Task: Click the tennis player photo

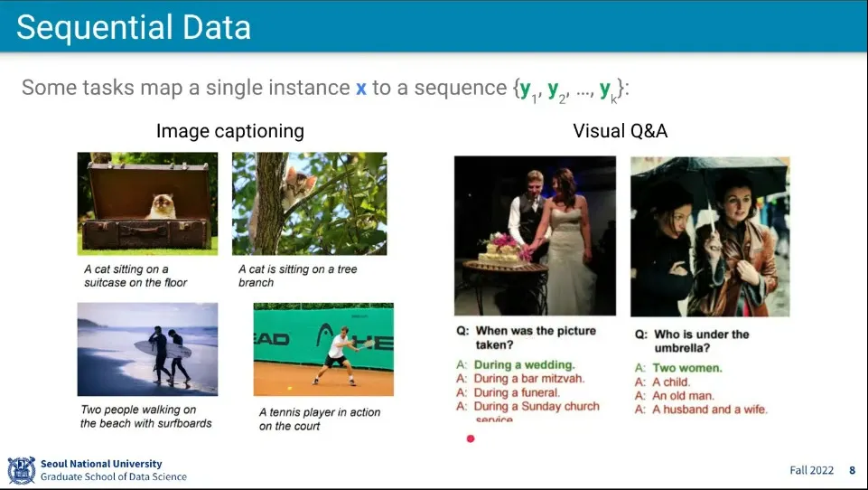Action: (x=323, y=349)
